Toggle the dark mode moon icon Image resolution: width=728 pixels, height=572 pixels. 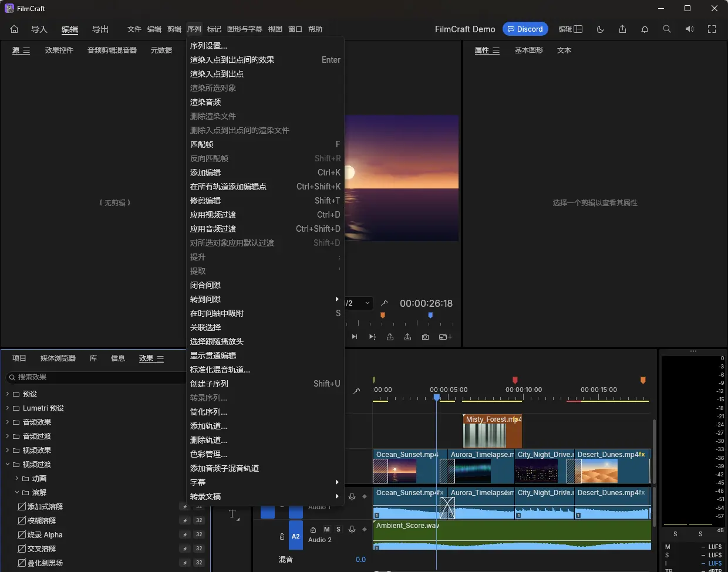point(600,29)
